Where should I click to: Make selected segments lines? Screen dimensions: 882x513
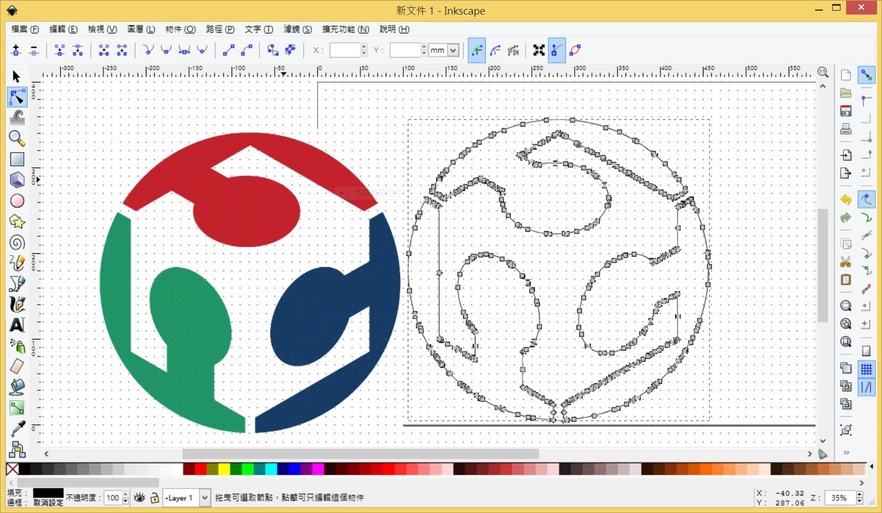(228, 50)
